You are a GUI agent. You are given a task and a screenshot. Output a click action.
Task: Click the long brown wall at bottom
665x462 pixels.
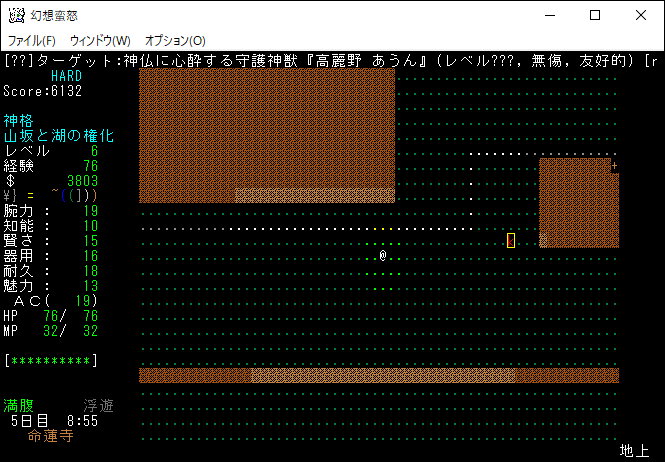tap(378, 375)
